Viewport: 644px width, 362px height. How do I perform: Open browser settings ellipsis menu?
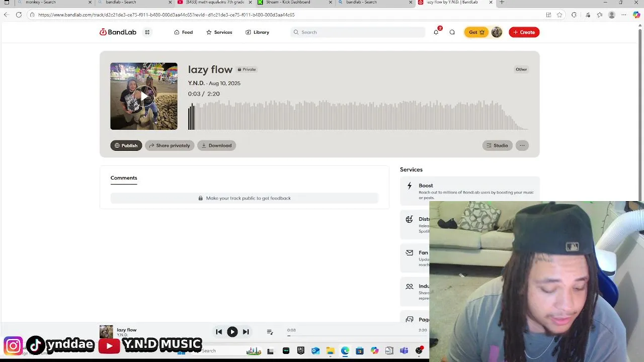624,15
